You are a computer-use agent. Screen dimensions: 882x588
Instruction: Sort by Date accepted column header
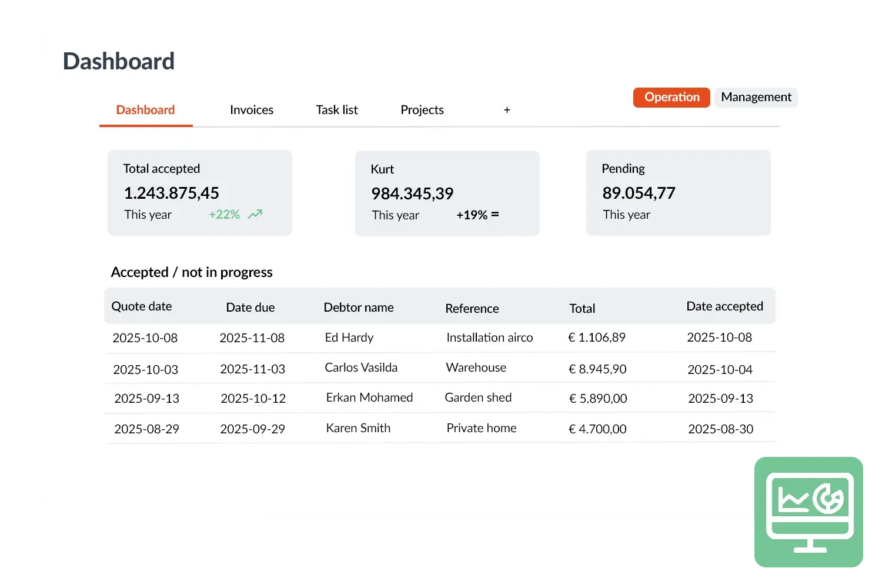tap(724, 306)
